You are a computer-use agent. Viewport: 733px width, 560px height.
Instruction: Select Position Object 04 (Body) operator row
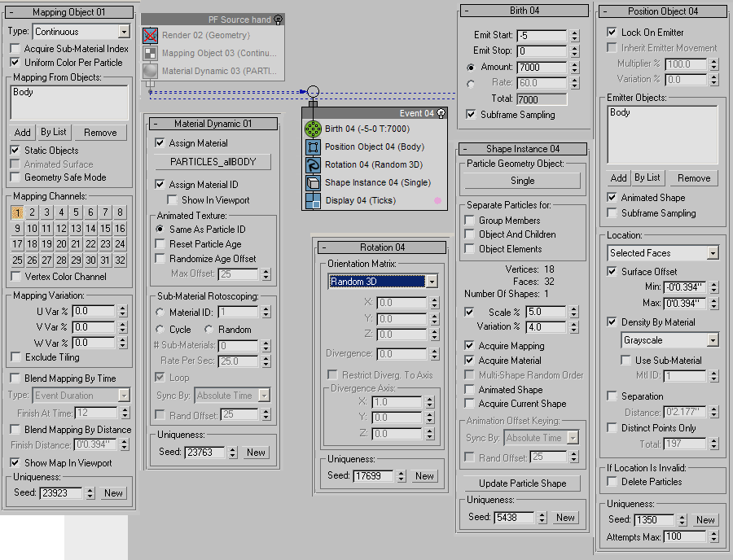pos(375,147)
